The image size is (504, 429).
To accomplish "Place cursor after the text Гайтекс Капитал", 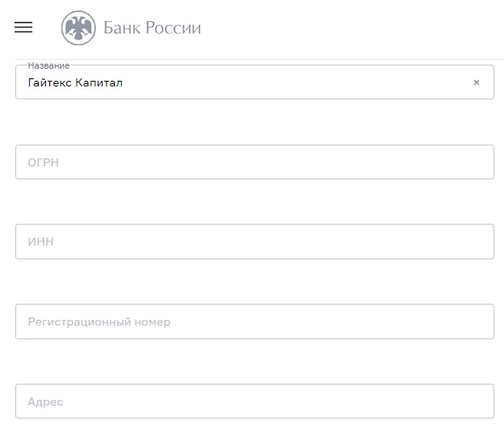I will click(x=124, y=82).
